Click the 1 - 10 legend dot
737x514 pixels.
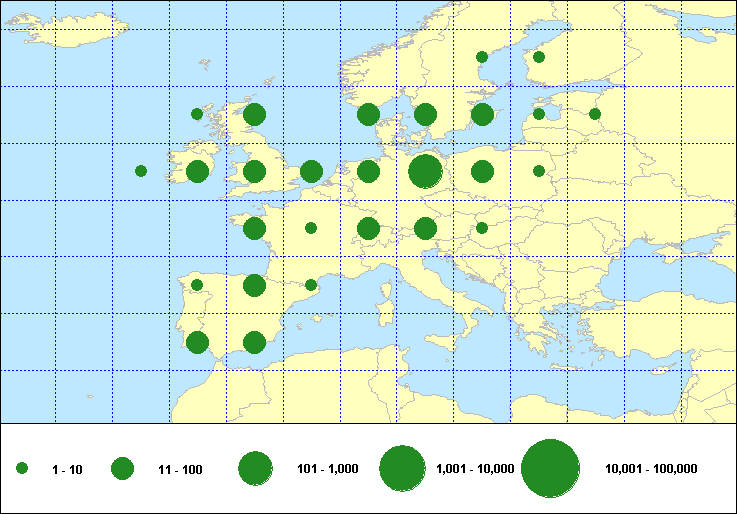[22, 468]
